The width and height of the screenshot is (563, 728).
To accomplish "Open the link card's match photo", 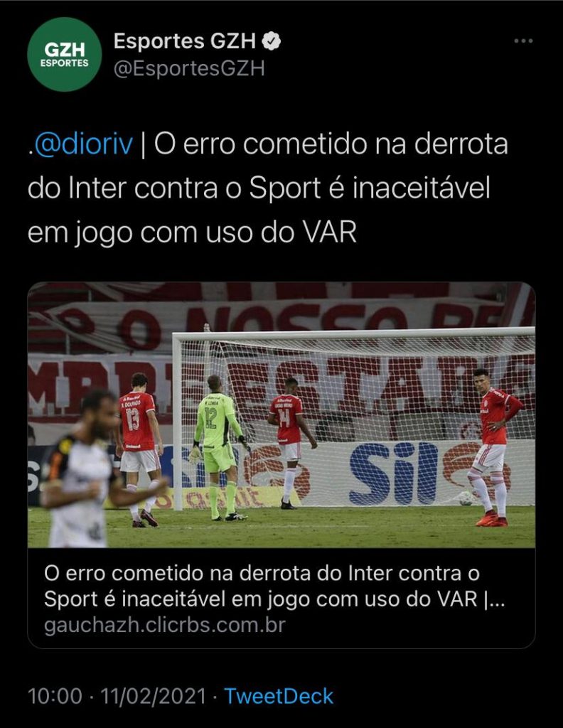I will point(281,414).
